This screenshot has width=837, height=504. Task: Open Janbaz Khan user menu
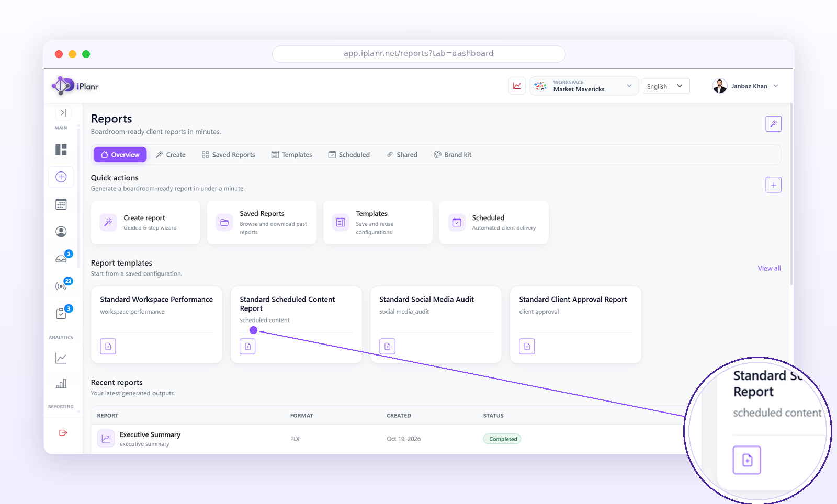(x=745, y=86)
